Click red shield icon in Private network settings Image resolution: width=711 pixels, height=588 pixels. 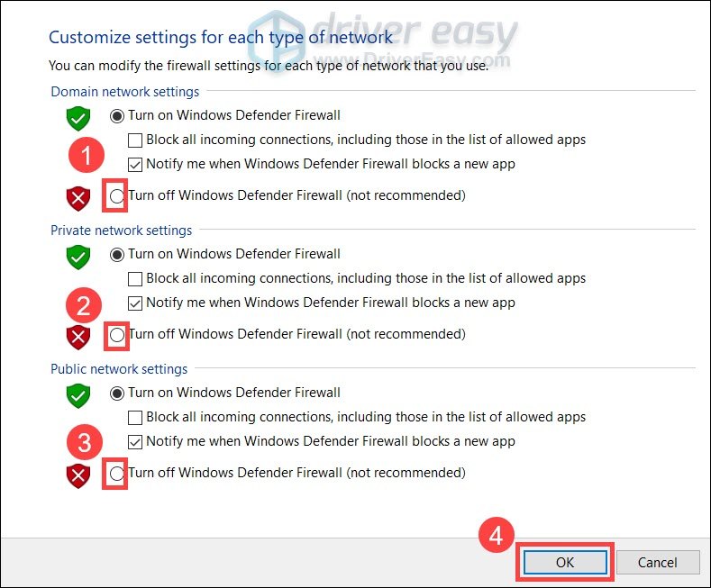click(x=78, y=337)
